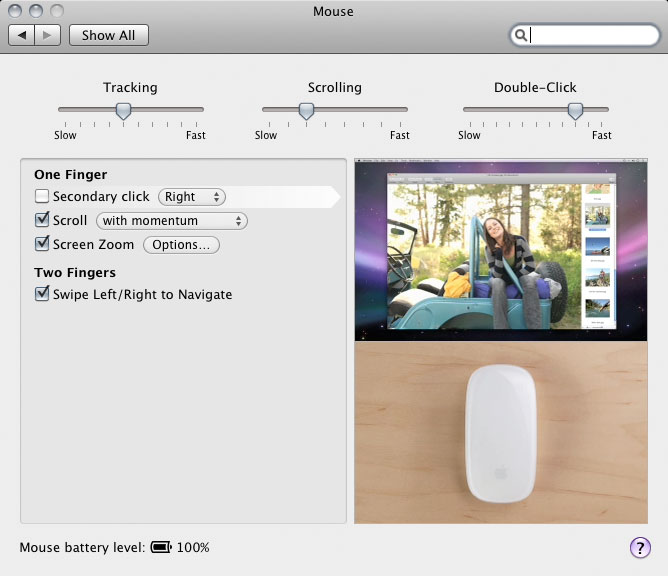
Task: Open the 'with momentum' scroll dropdown
Action: 172,221
